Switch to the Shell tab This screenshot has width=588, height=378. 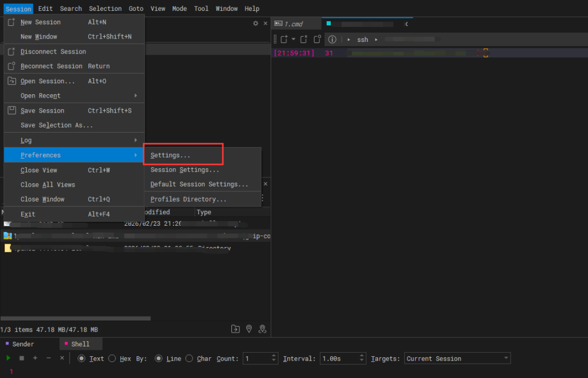(80, 344)
